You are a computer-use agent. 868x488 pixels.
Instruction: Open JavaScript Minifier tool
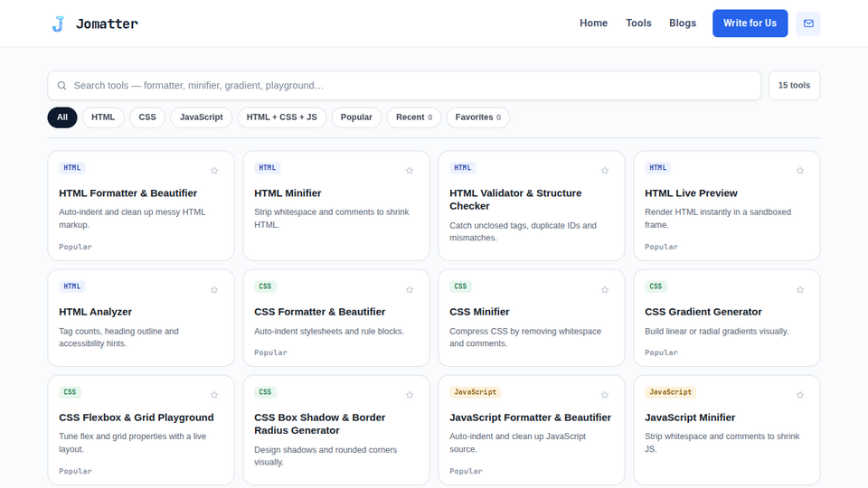point(690,418)
